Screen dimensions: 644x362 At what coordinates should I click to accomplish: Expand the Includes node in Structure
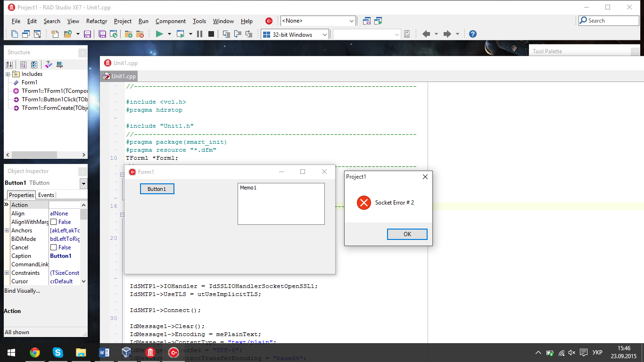(8, 74)
